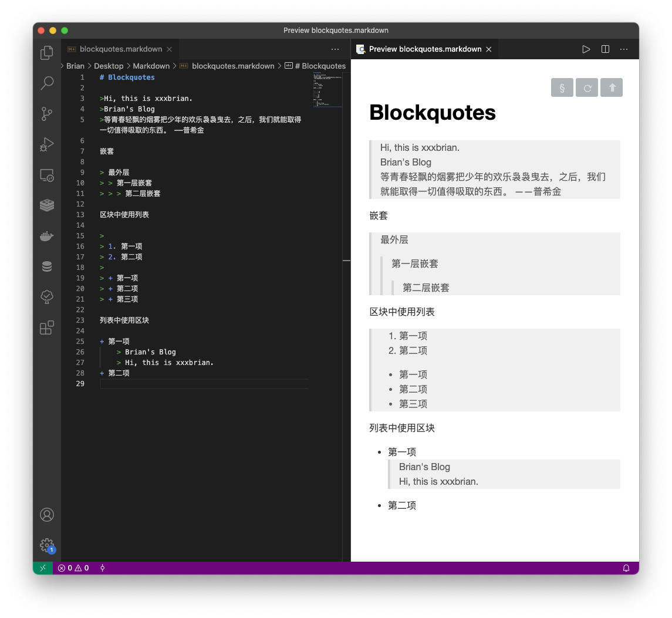The height and width of the screenshot is (618, 672).
Task: Click the Split Editor icon
Action: pyautogui.click(x=605, y=49)
